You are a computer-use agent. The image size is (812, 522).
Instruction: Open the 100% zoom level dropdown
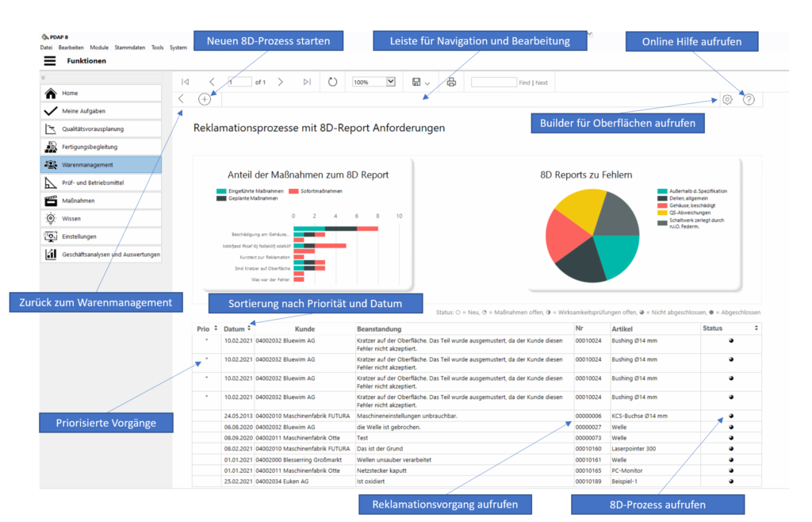373,81
